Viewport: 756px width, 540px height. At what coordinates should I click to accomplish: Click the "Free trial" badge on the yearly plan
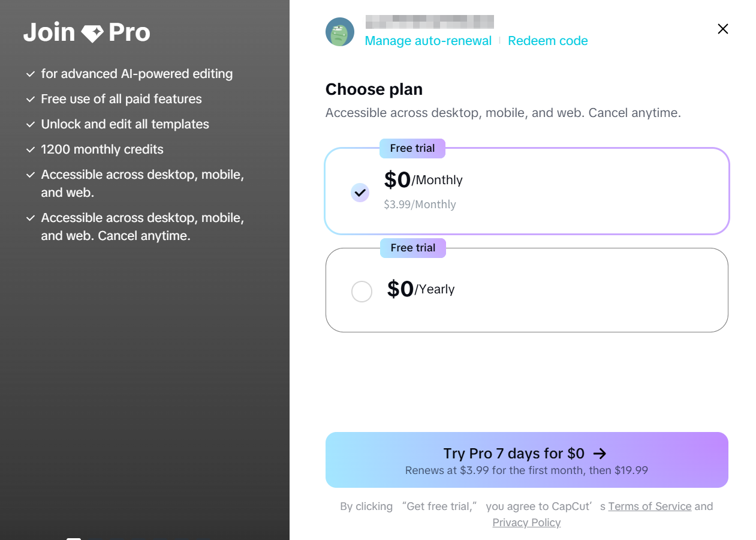pyautogui.click(x=412, y=248)
